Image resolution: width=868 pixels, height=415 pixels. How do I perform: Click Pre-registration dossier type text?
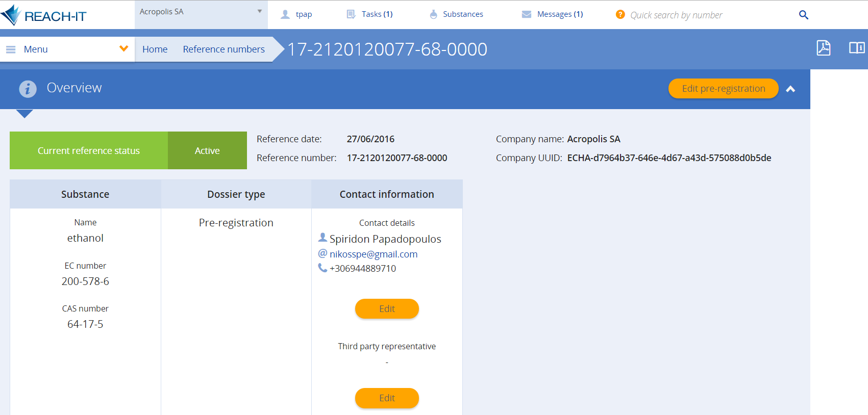[x=236, y=223]
